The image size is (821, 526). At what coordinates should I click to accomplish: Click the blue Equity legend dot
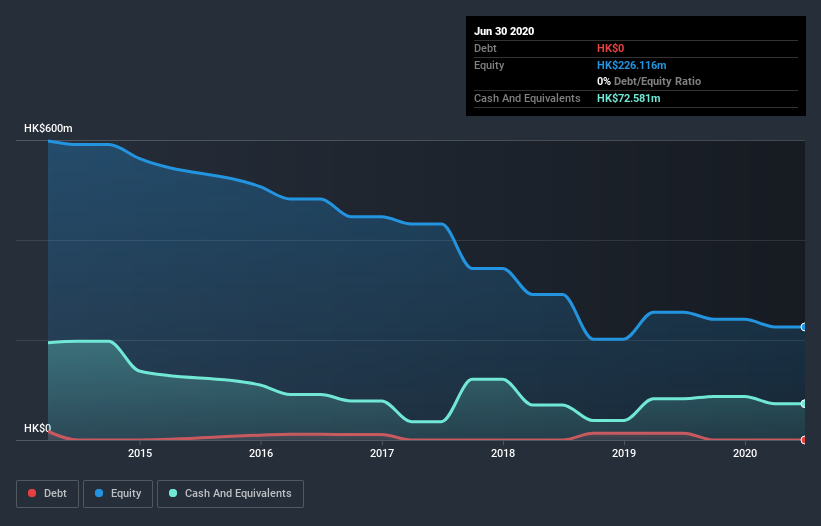tap(99, 493)
